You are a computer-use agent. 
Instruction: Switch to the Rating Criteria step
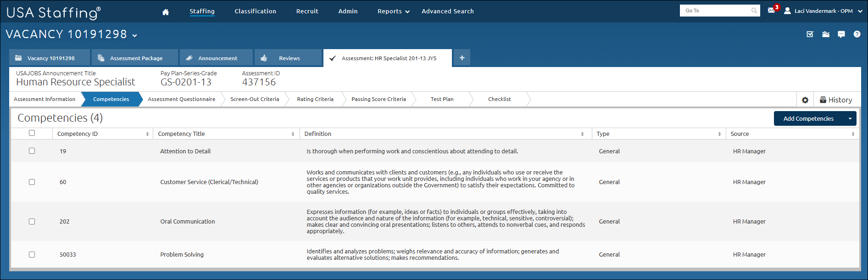(315, 99)
